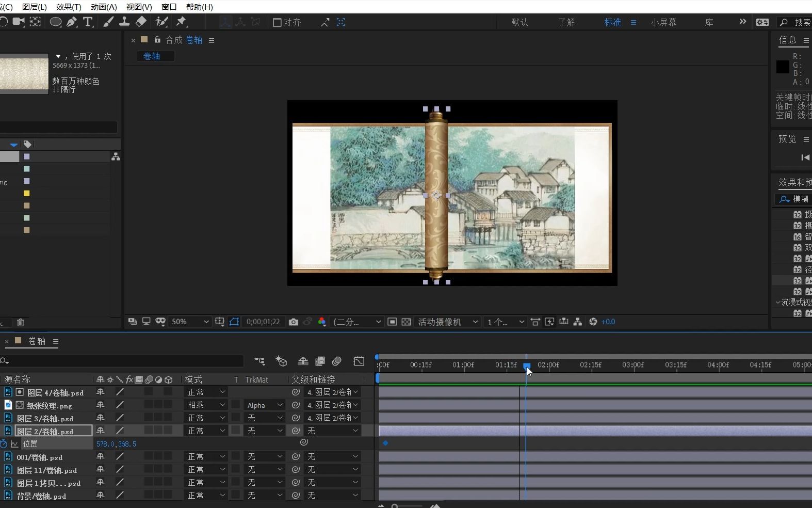Screen dimensions: 812x508
Task: Open the 1 个... view layout dropdown
Action: [x=506, y=322]
